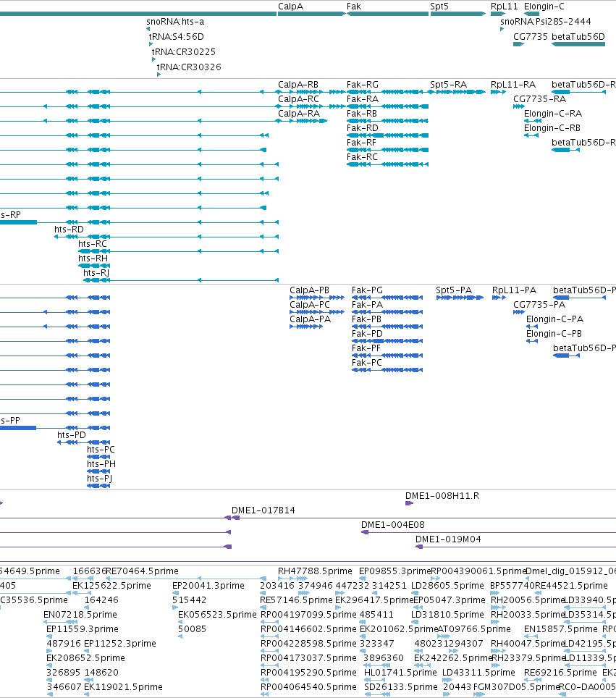Open the CG7735-PA protein label
Screen dimensions: 616x698
[x=539, y=305]
